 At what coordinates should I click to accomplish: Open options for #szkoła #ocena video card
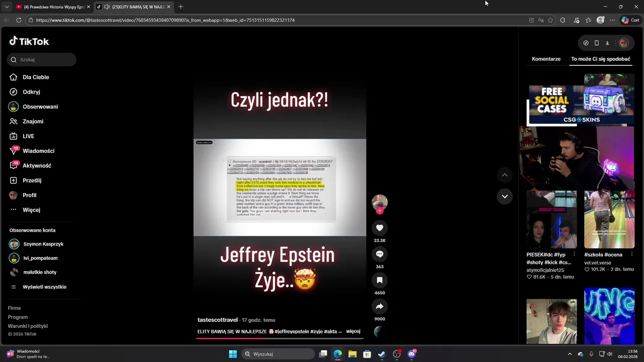pyautogui.click(x=631, y=254)
